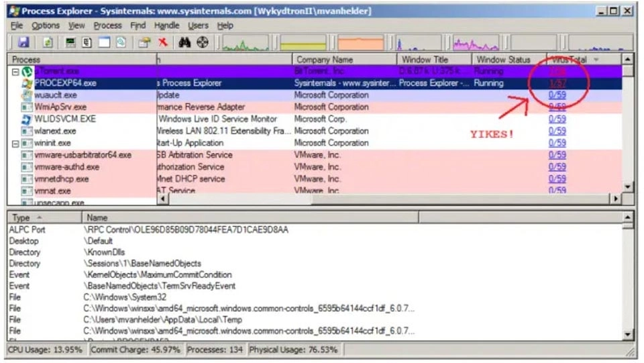
Task: Open the File menu
Action: 17,25
